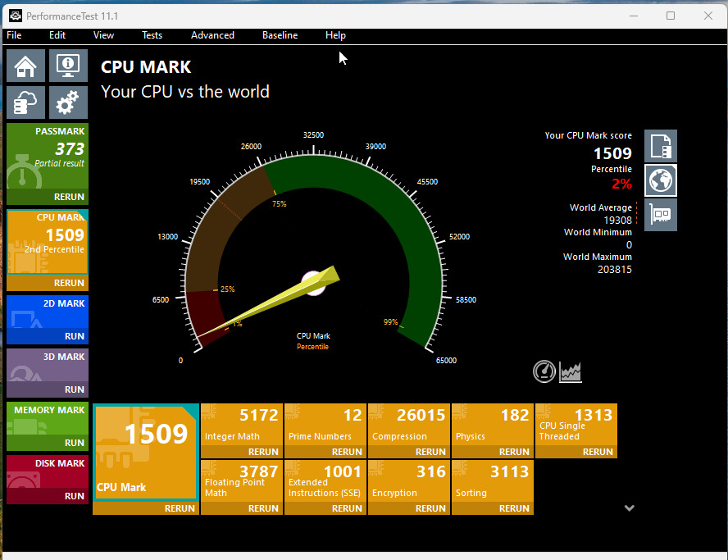Select the Floating Point Math 3787 tile
Image resolution: width=728 pixels, height=560 pixels.
point(241,481)
